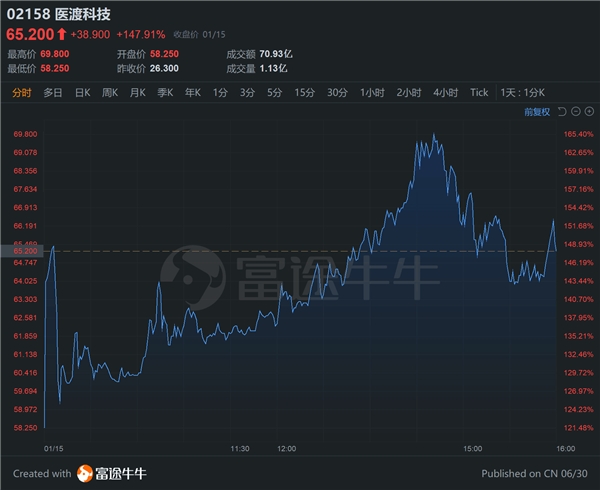Switch to 季K chart

click(165, 93)
